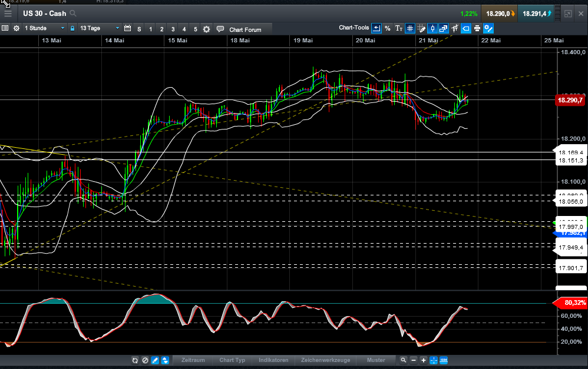This screenshot has width=588, height=369.
Task: Toggle the grid lines chart tool
Action: coord(410,28)
